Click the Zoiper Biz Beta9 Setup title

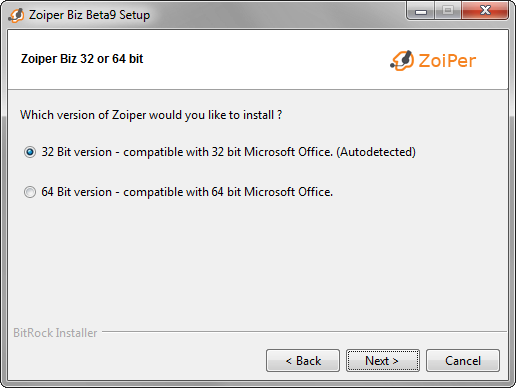click(89, 15)
